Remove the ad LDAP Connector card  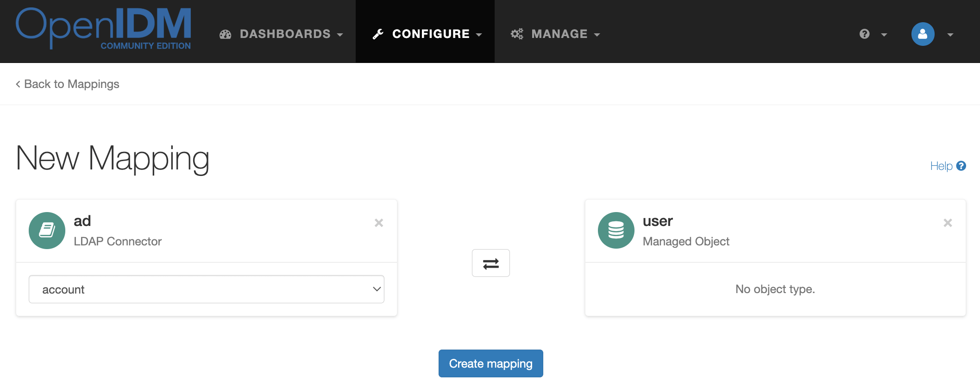coord(379,223)
